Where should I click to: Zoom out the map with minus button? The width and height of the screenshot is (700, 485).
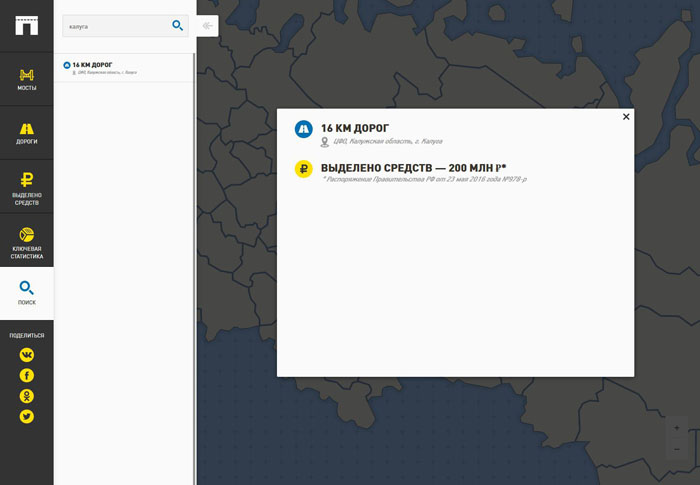[677, 449]
